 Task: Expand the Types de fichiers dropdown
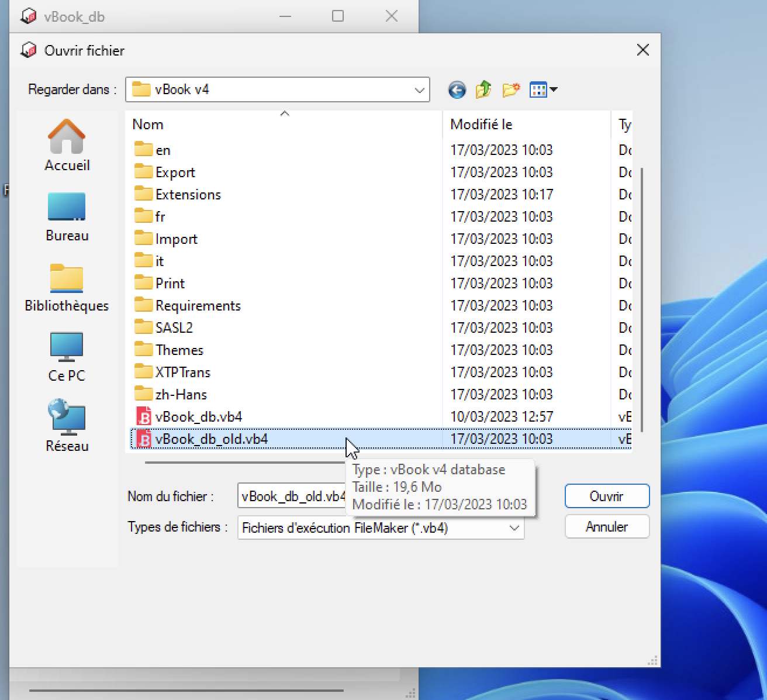point(514,527)
